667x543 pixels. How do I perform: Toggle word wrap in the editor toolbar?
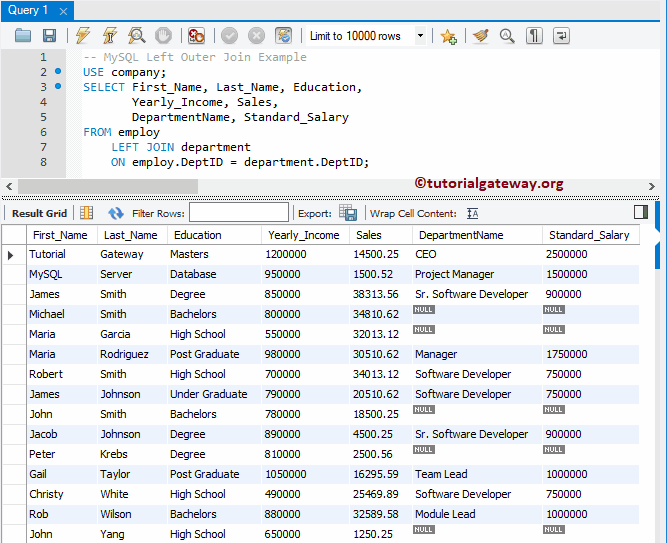point(561,36)
